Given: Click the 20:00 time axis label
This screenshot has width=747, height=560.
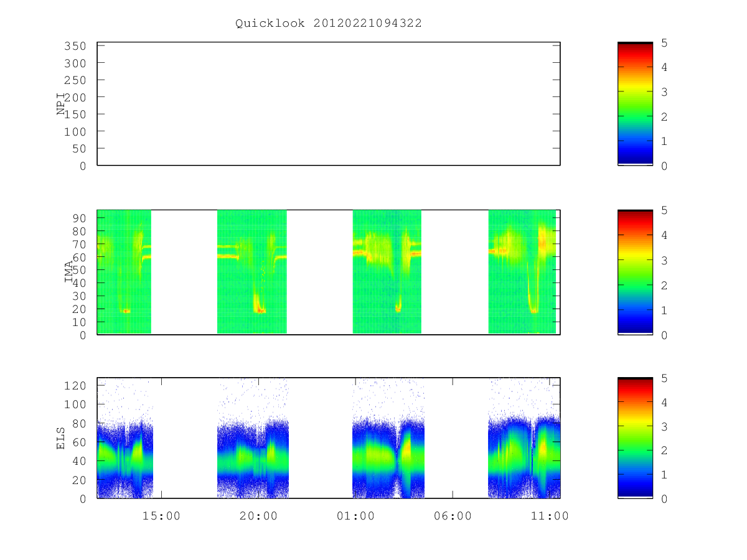Looking at the screenshot, I should 258,516.
